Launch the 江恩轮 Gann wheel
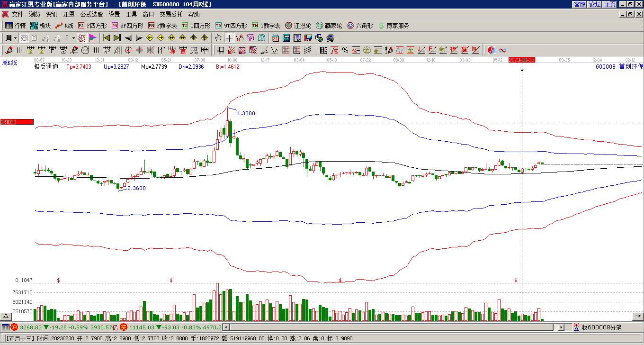Image resolution: width=644 pixels, height=345 pixels. tap(298, 26)
